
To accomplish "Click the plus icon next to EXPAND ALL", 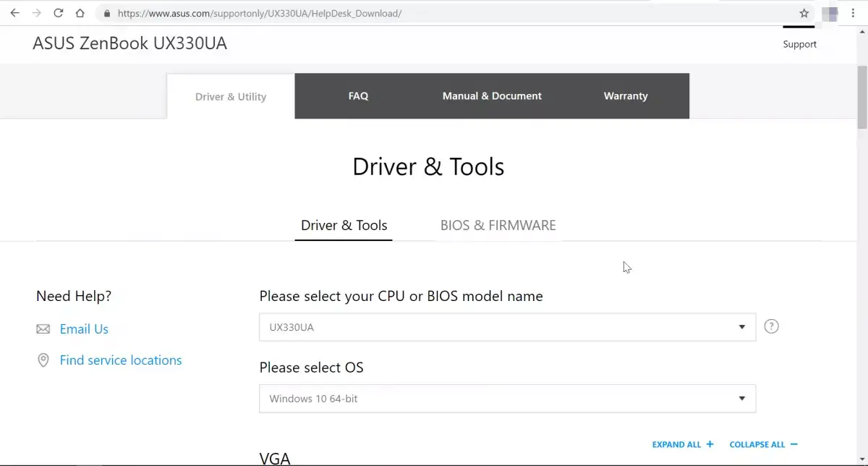I will [x=710, y=444].
